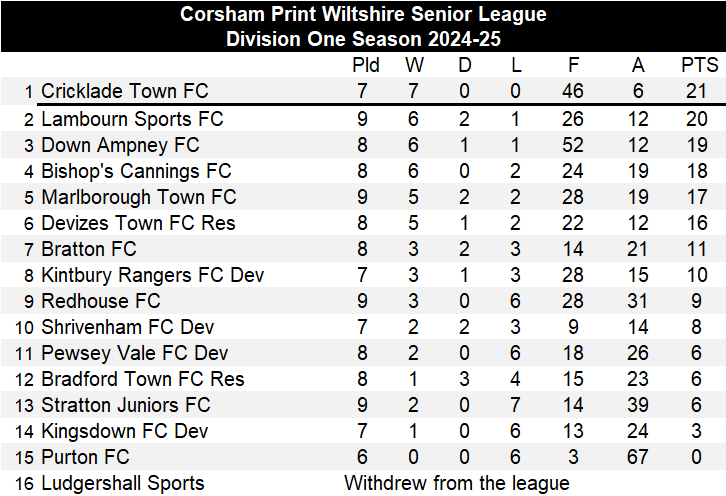Click the Purton FC team name

coord(85,457)
